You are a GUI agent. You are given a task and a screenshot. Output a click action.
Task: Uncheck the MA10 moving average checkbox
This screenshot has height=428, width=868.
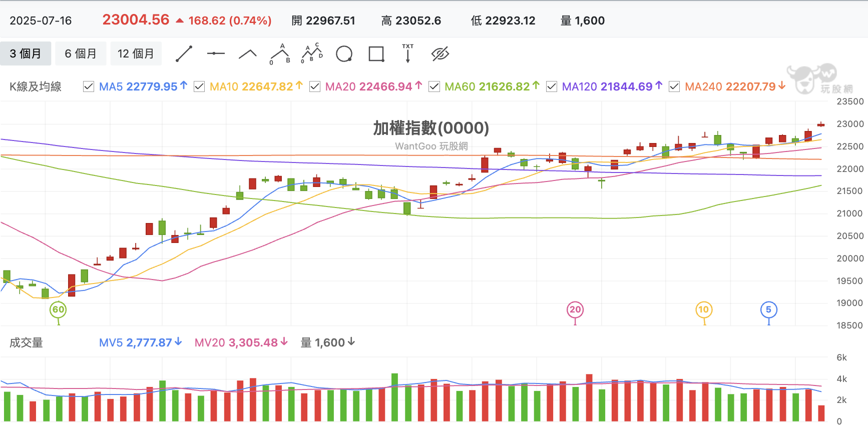pyautogui.click(x=199, y=86)
